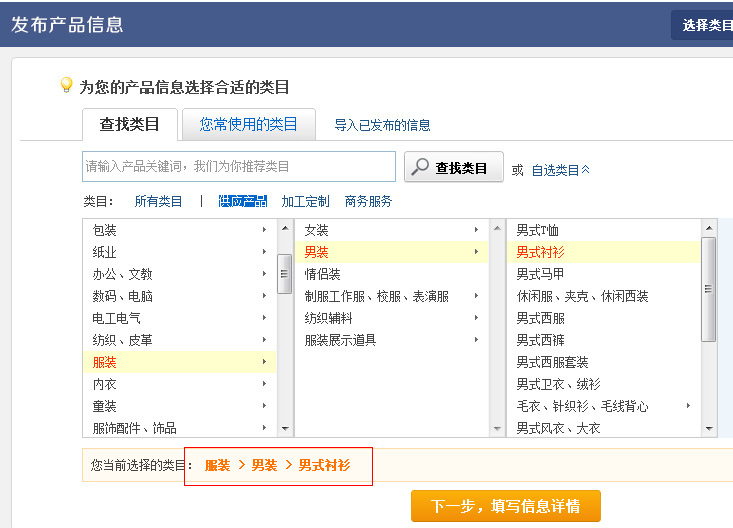The image size is (733, 528).
Task: Expand the arrow beside 毛衣、针织衫、毛线背心
Action: coord(688,405)
